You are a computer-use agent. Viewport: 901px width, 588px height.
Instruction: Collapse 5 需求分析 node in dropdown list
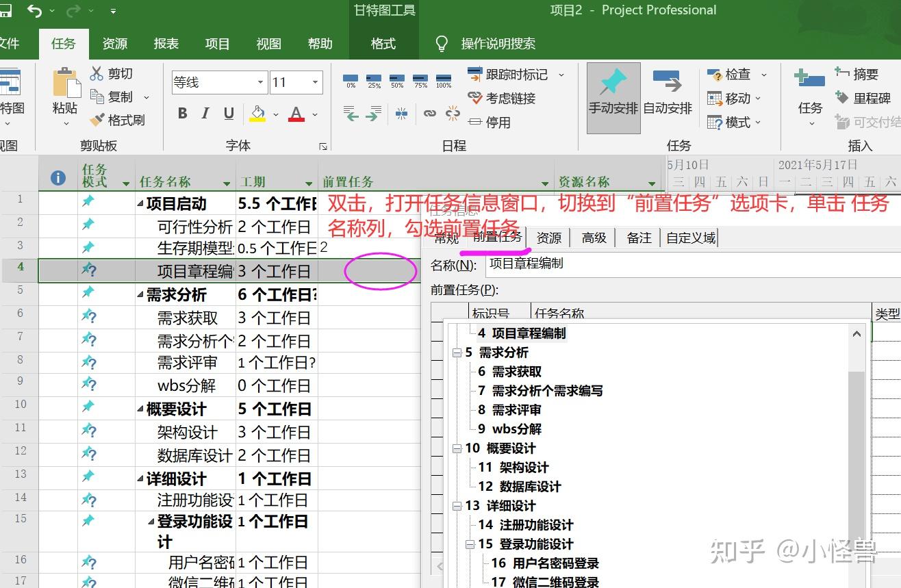[x=457, y=353]
